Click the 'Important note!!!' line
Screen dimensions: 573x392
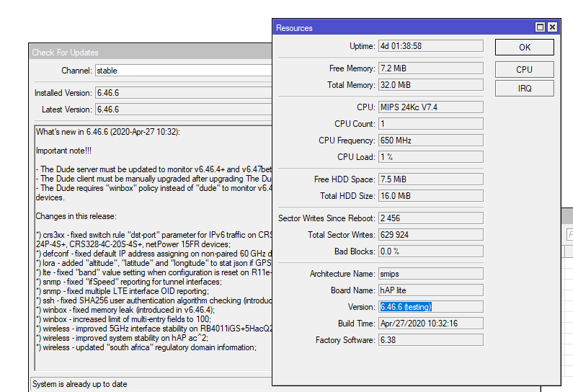click(x=63, y=151)
